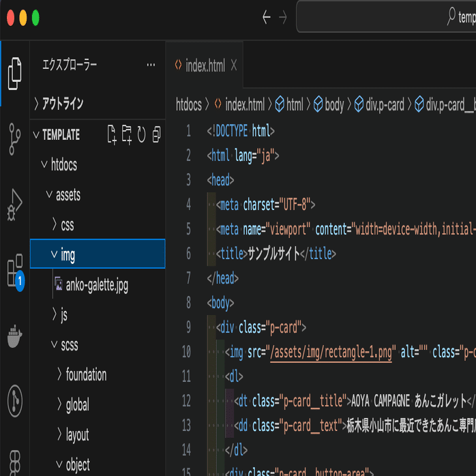The width and height of the screenshot is (476, 476).
Task: Open the Docker view in activity bar
Action: pyautogui.click(x=14, y=336)
